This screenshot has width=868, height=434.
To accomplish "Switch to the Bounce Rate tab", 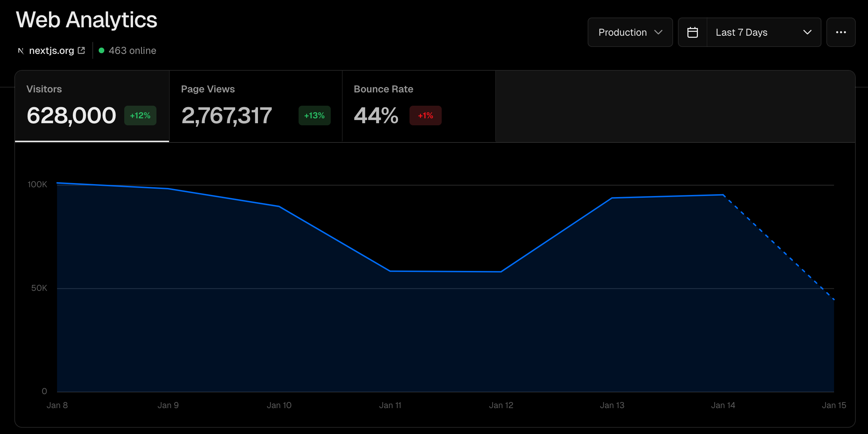I will (419, 106).
